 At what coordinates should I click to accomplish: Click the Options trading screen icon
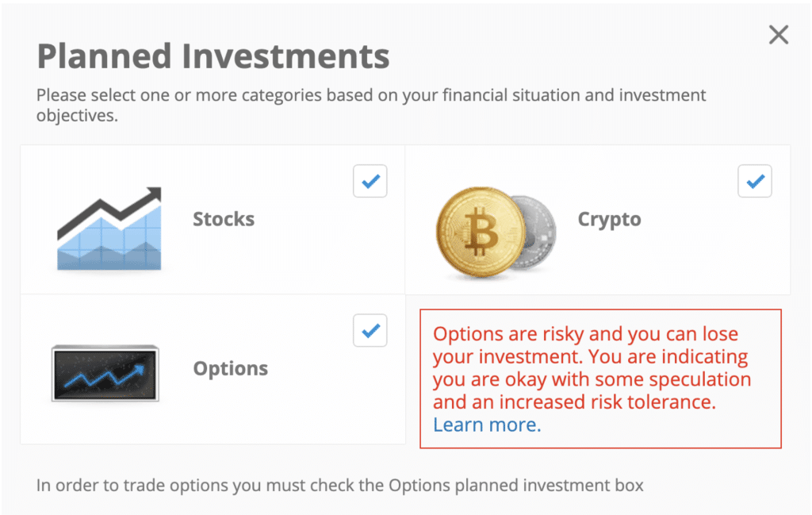(x=105, y=373)
